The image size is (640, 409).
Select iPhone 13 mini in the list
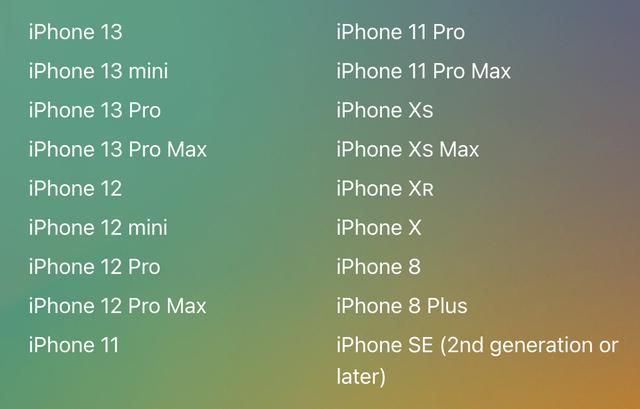(98, 71)
